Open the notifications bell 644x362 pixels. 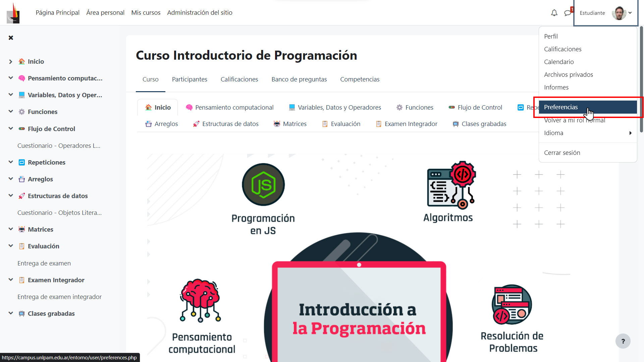(554, 13)
